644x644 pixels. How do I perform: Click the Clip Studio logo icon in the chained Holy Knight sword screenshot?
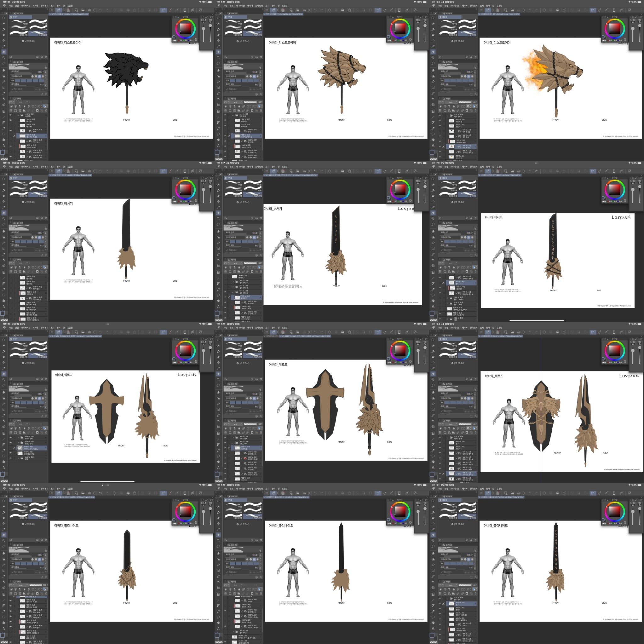coord(4,489)
